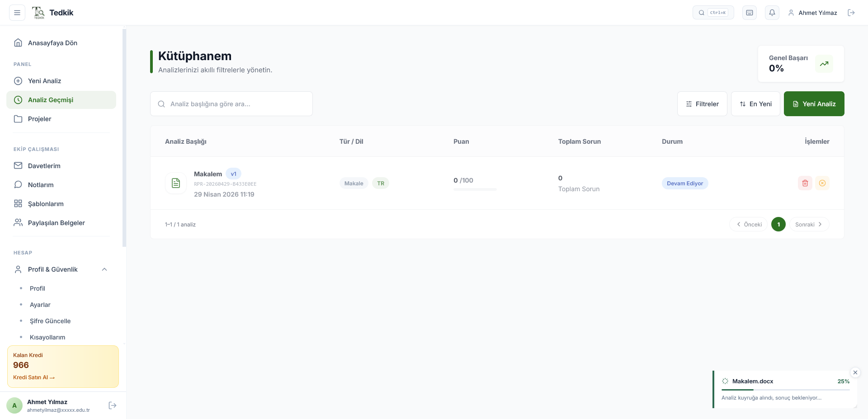Delete the Makalem analysis with trash icon
The image size is (868, 419).
(x=805, y=183)
